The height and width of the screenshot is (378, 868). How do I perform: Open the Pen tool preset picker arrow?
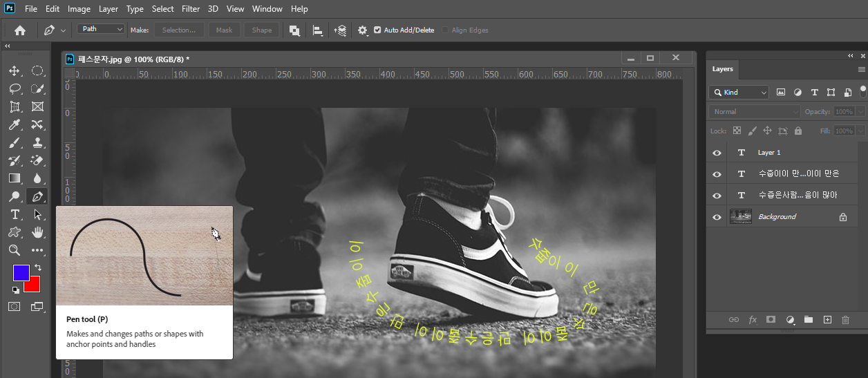tap(64, 30)
